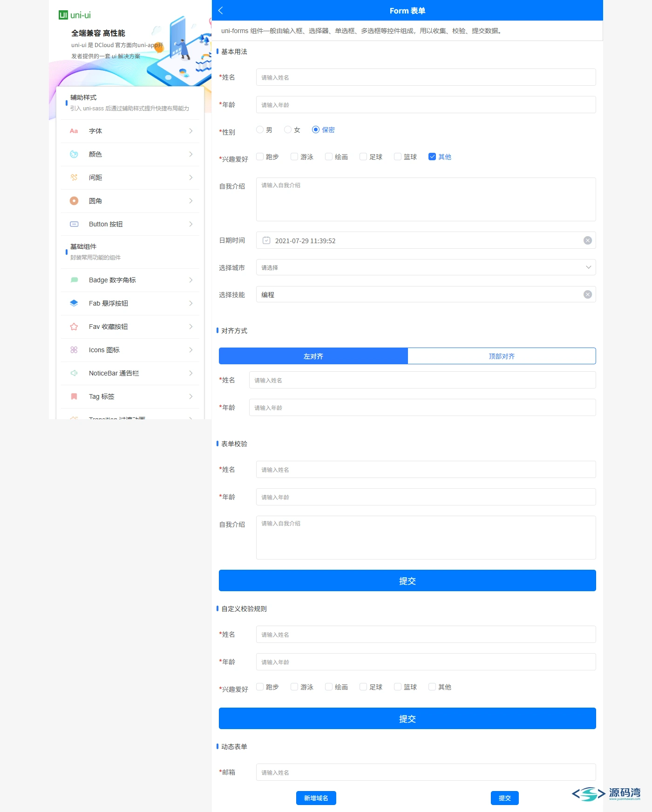Viewport: 652px width, 812px height.
Task: Focus the 姓名 input in 对齐方式 section
Action: click(422, 380)
